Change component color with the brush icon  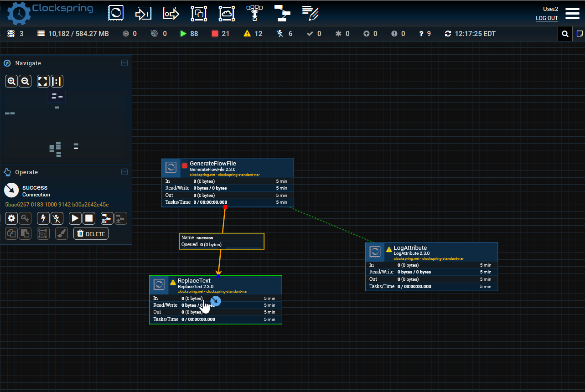tap(62, 233)
